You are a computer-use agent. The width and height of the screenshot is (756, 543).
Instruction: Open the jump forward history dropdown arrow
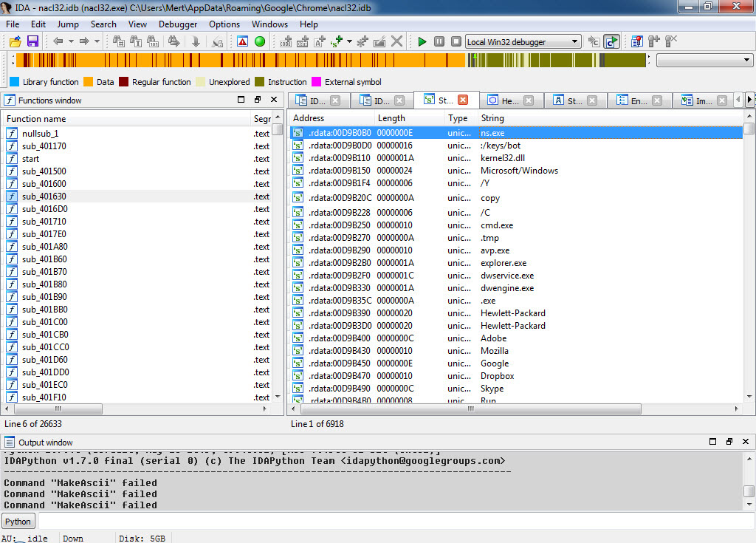[97, 41]
